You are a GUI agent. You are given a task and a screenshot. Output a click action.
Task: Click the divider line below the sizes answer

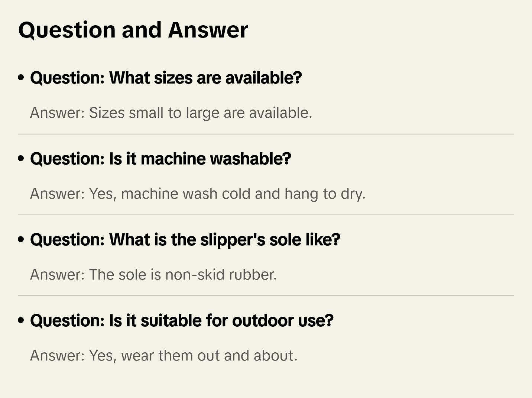(x=266, y=134)
